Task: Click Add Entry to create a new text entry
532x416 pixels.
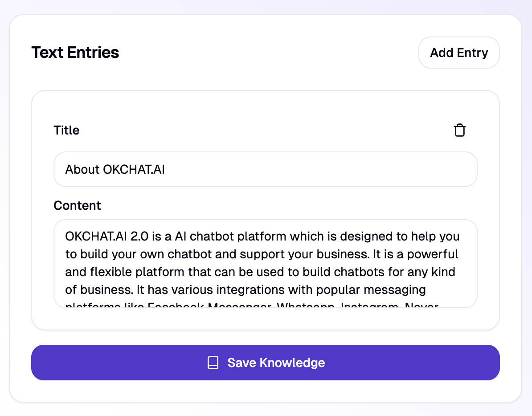Action: (459, 53)
